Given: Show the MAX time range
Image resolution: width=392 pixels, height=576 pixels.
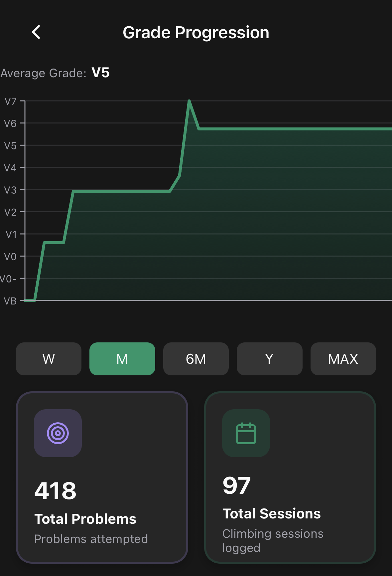Looking at the screenshot, I should click(x=343, y=359).
